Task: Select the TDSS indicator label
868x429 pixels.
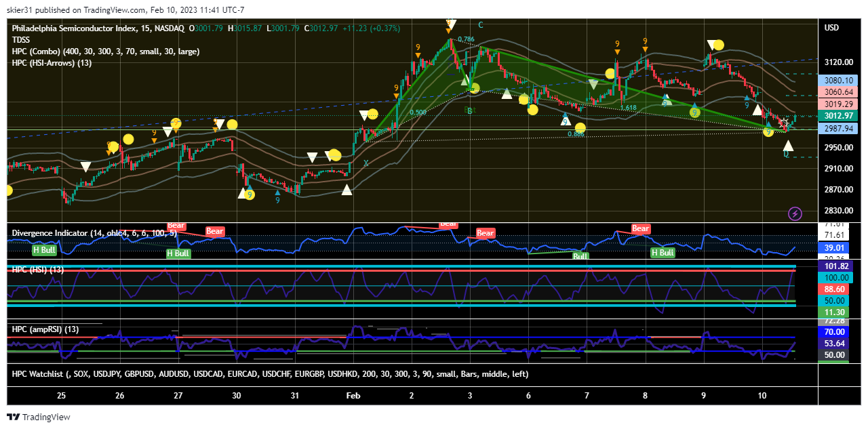Action: (x=21, y=40)
